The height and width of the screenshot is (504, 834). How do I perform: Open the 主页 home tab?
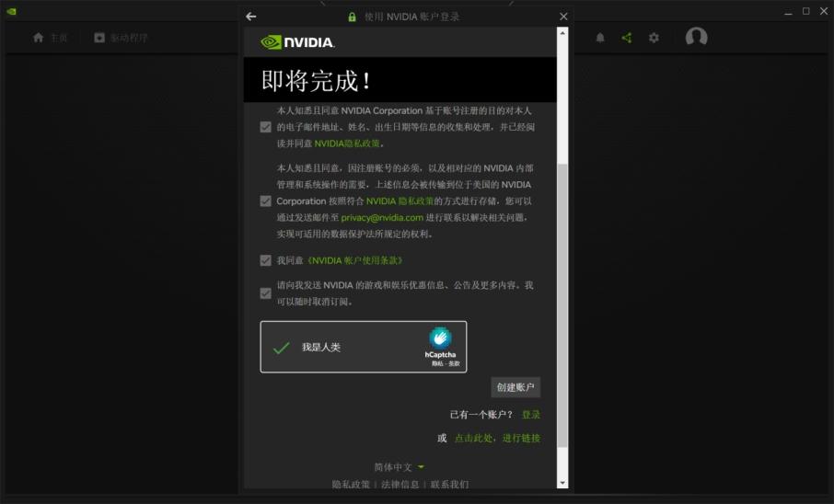pos(51,38)
